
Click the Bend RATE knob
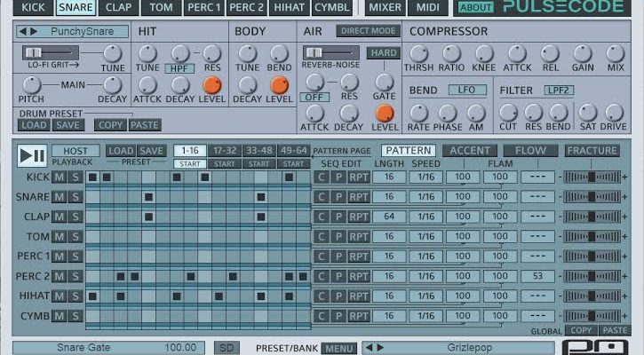(x=417, y=113)
